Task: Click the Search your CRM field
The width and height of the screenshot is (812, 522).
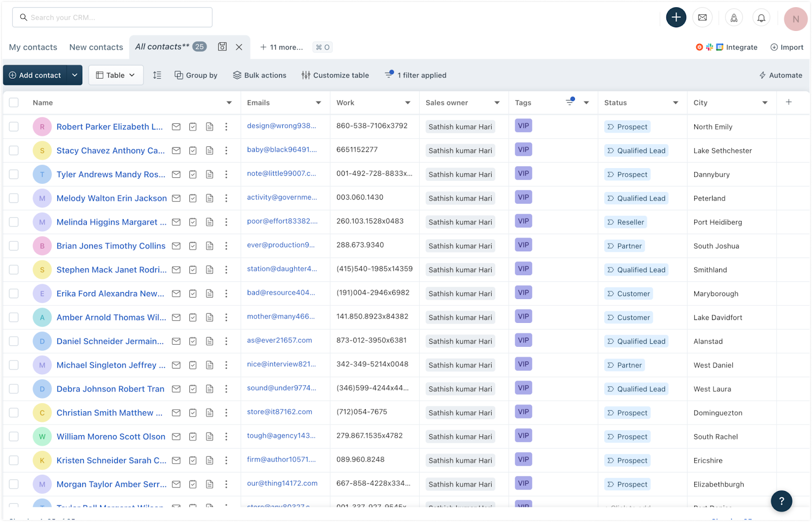Action: point(112,17)
